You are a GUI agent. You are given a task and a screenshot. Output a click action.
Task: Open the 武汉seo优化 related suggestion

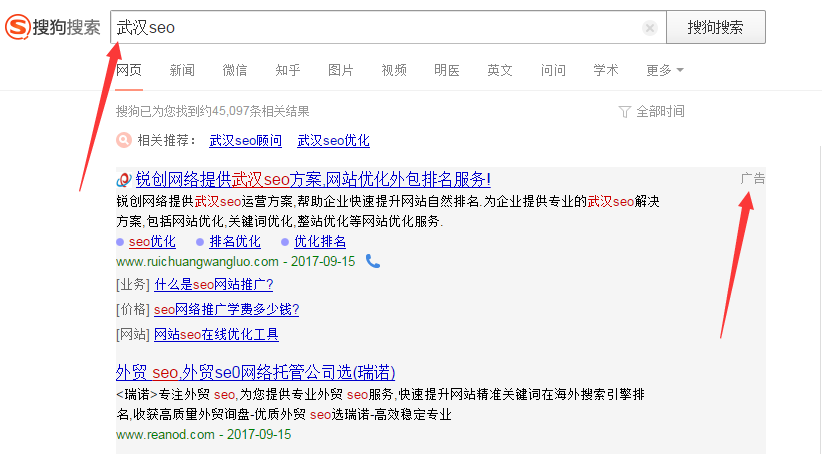[333, 140]
